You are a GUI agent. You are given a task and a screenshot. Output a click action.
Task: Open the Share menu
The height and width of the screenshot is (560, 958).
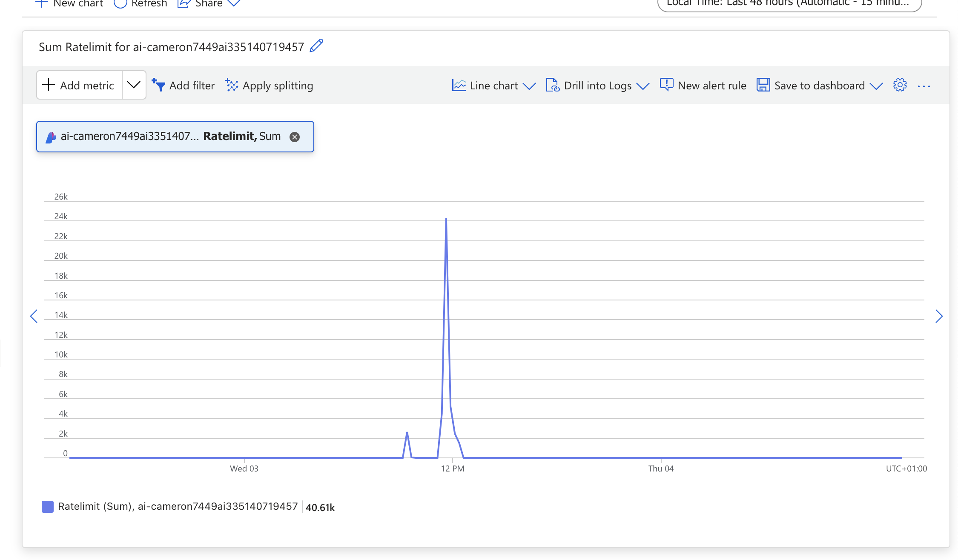point(209,3)
